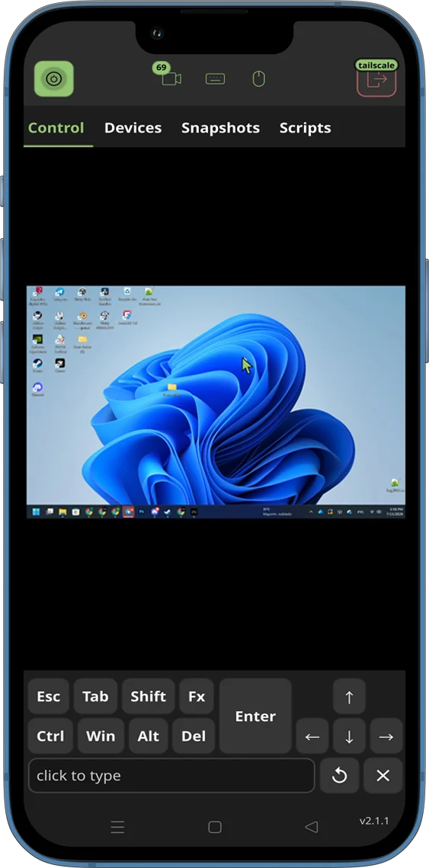Tap the right arrow key

pyautogui.click(x=386, y=736)
